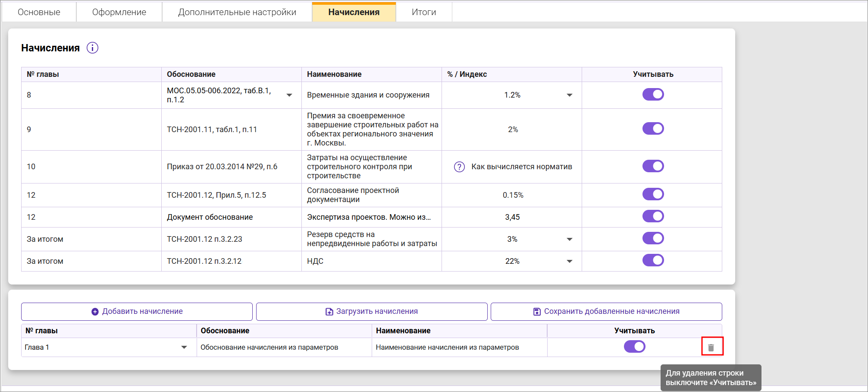The image size is (868, 392).
Task: Click the question mark icon near Как вычисляется норматив
Action: click(x=459, y=167)
